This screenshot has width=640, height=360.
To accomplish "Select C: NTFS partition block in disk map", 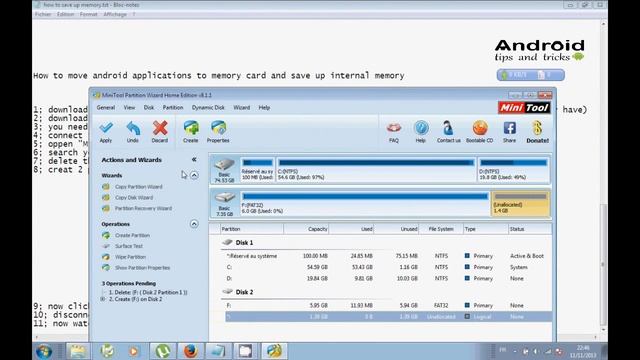I will [x=376, y=169].
